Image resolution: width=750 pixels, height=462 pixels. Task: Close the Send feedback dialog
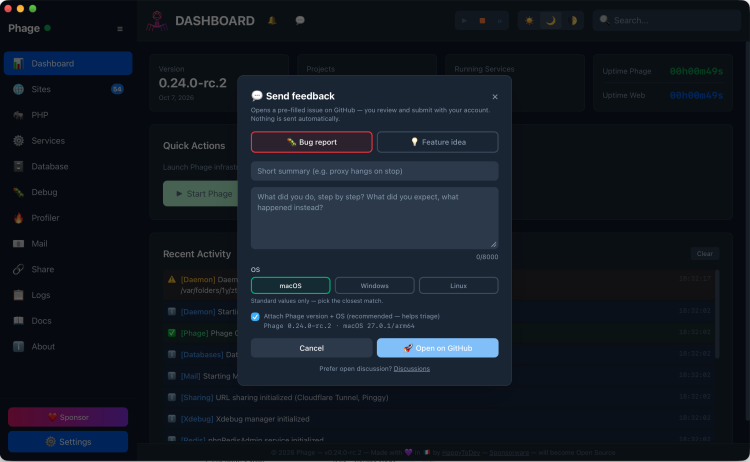pyautogui.click(x=495, y=97)
